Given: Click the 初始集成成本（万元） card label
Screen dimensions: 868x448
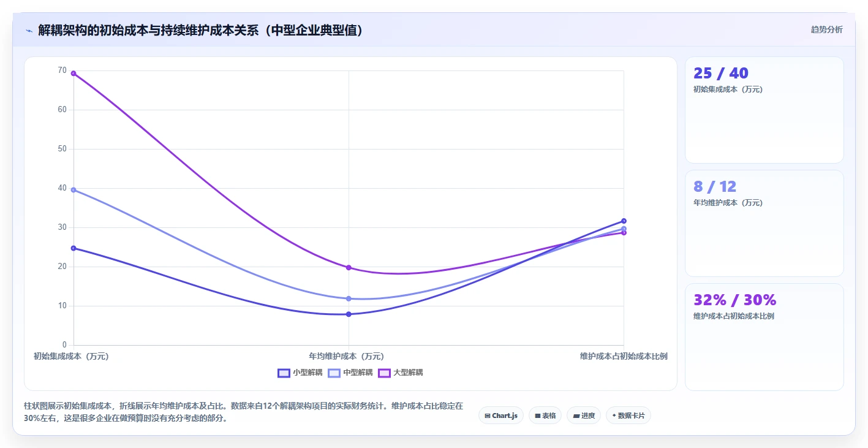Looking at the screenshot, I should [x=728, y=89].
